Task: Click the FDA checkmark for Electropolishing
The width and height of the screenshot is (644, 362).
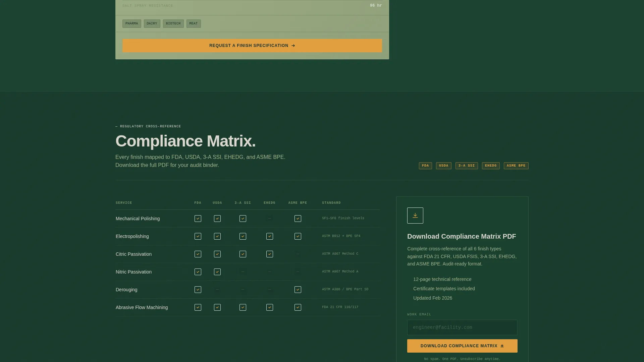Action: coord(198,236)
